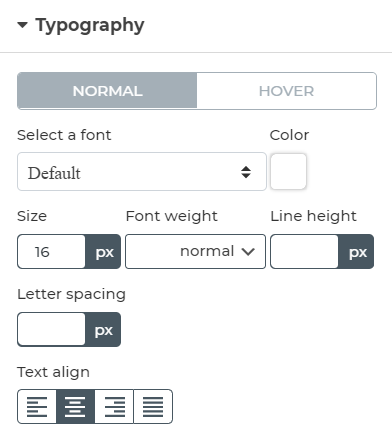
Task: Switch to the NORMAL state tab
Action: tap(107, 91)
